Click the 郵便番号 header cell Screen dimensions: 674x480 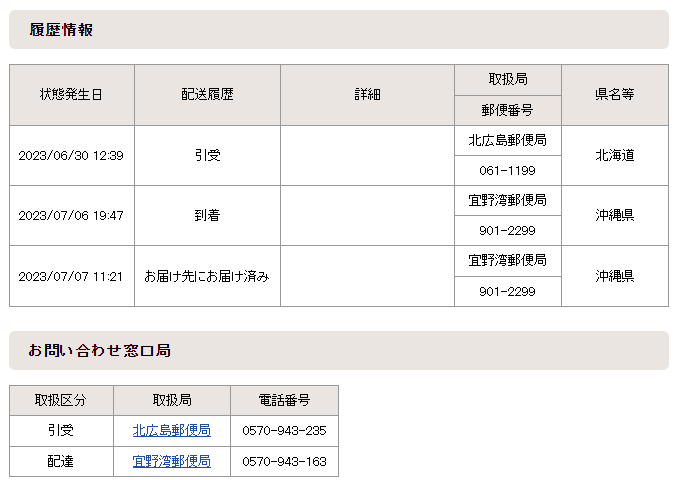(507, 111)
